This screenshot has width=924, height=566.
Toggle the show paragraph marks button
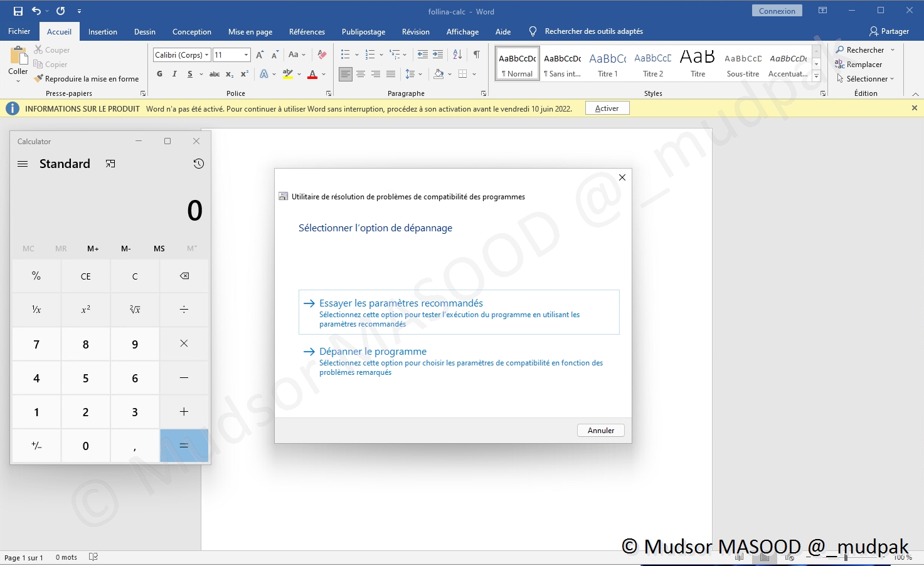coord(477,55)
